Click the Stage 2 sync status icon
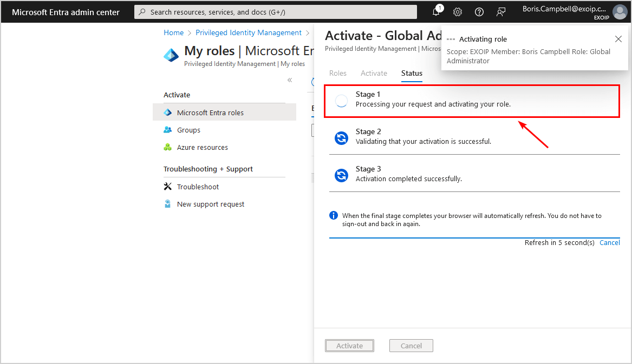 coord(341,138)
